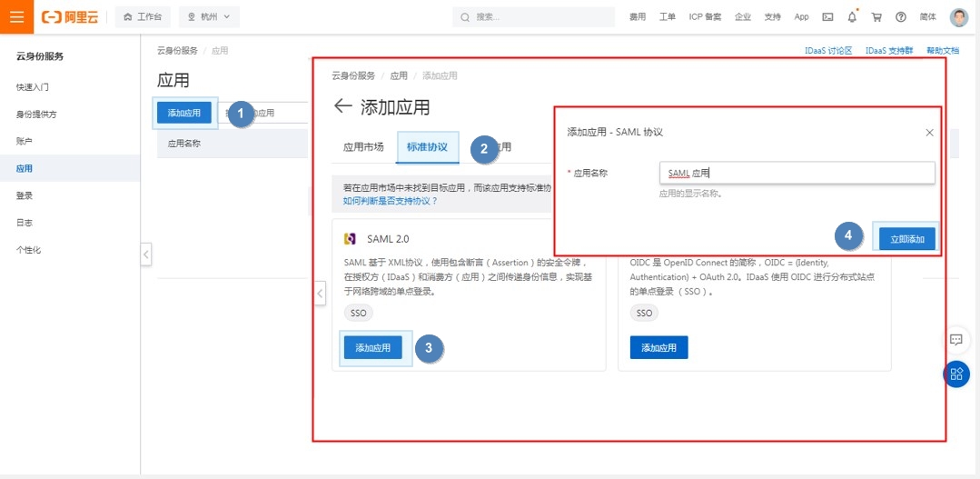980x479 pixels.
Task: Click the user avatar in top bar
Action: [x=959, y=16]
